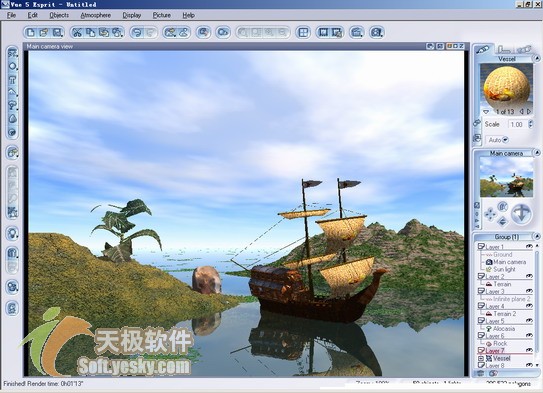Collapse the Main camera panel
The image size is (543, 393).
click(537, 152)
